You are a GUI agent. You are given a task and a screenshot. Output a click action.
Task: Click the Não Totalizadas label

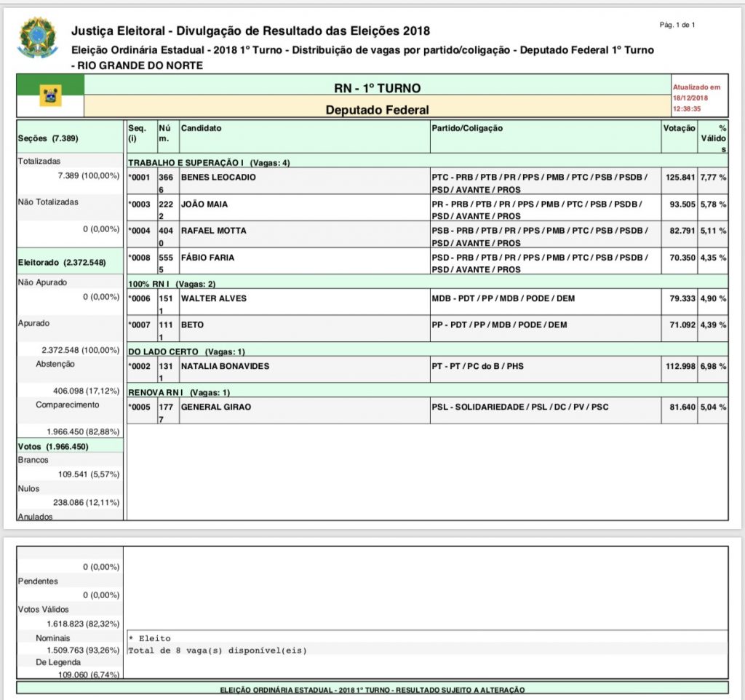[x=48, y=202]
